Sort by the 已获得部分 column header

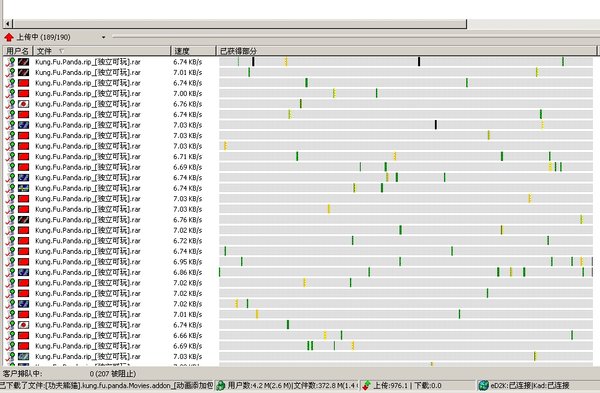[406, 51]
